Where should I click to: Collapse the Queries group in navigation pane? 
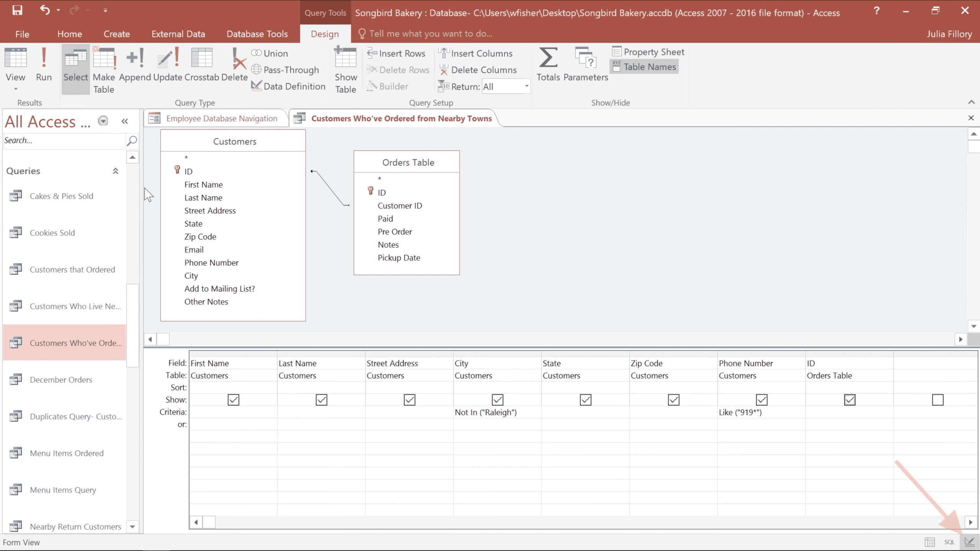coord(115,171)
